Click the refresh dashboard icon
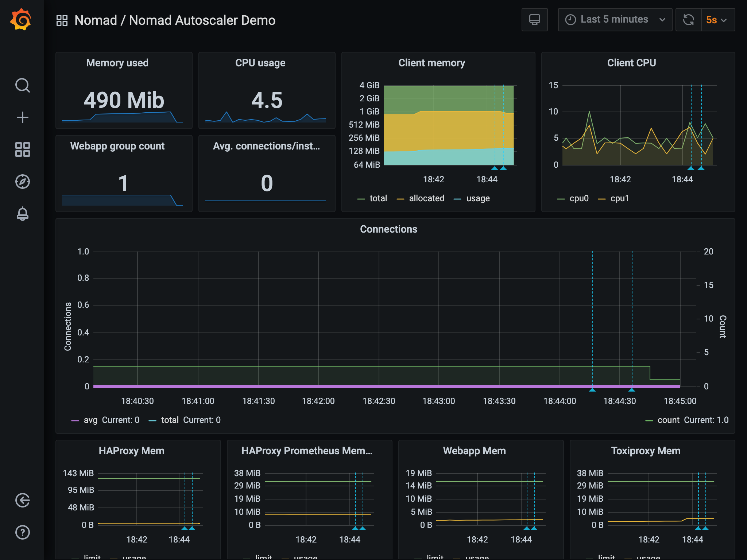Image resolution: width=747 pixels, height=560 pixels. tap(688, 20)
